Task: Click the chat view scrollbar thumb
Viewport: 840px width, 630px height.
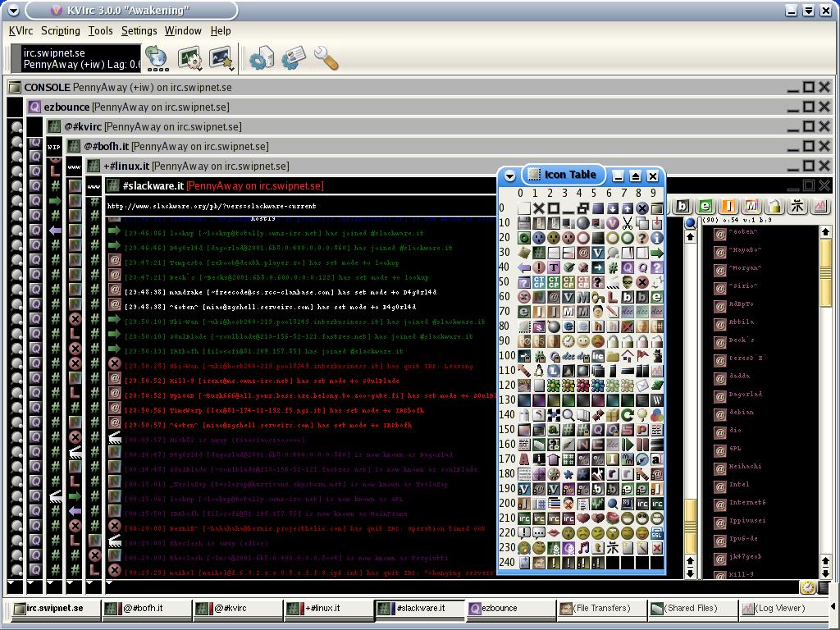Action: [x=691, y=525]
